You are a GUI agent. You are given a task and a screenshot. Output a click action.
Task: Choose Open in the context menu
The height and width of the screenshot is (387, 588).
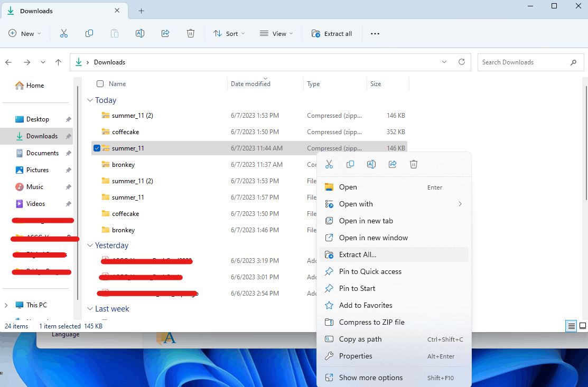click(394, 187)
